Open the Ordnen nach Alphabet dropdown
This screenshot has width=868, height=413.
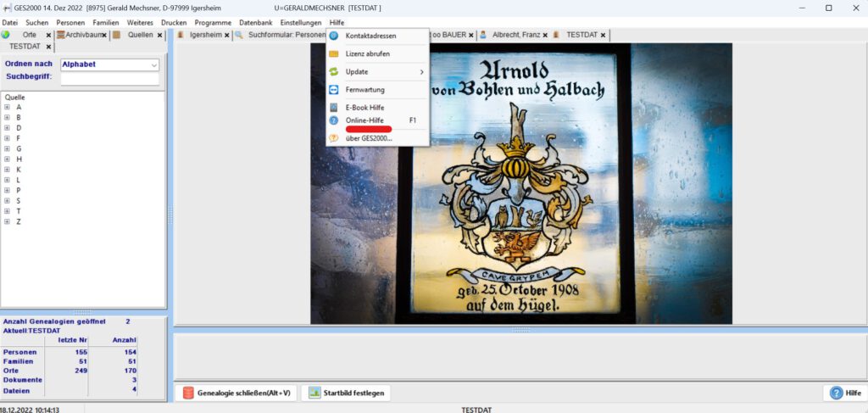[x=154, y=64]
